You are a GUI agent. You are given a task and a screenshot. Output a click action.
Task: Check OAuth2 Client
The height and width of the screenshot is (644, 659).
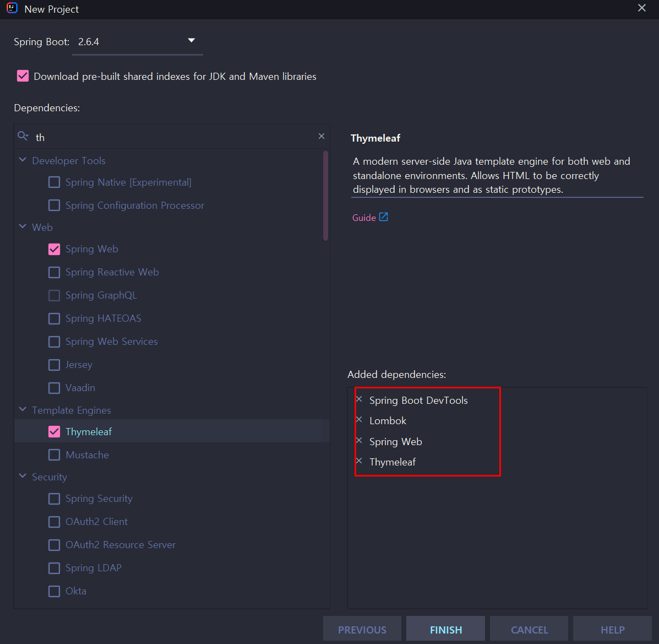(54, 522)
